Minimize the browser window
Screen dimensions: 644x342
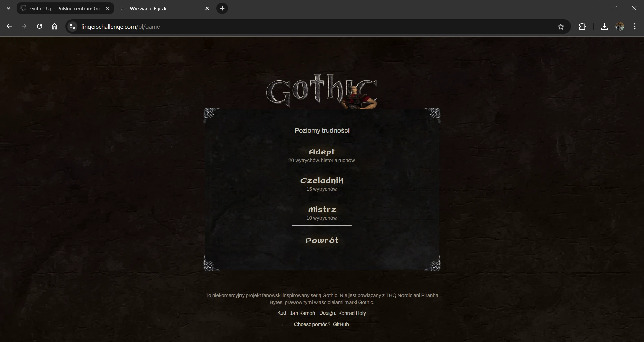[596, 8]
